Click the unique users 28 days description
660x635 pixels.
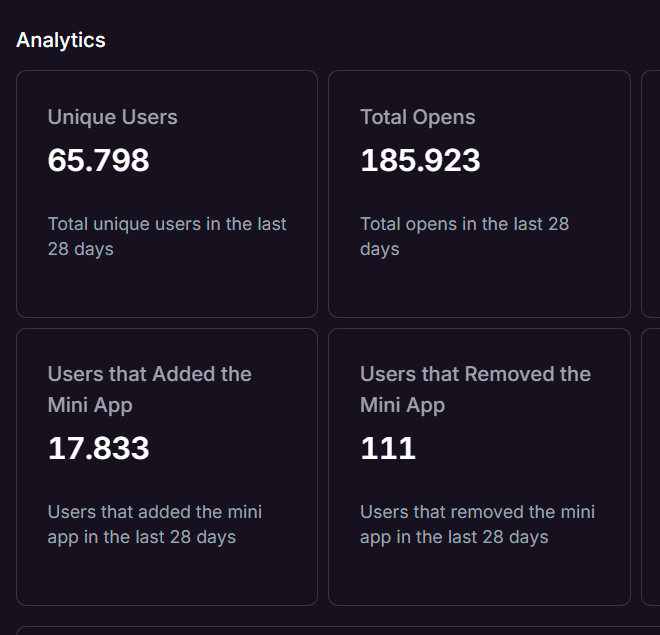click(x=167, y=236)
